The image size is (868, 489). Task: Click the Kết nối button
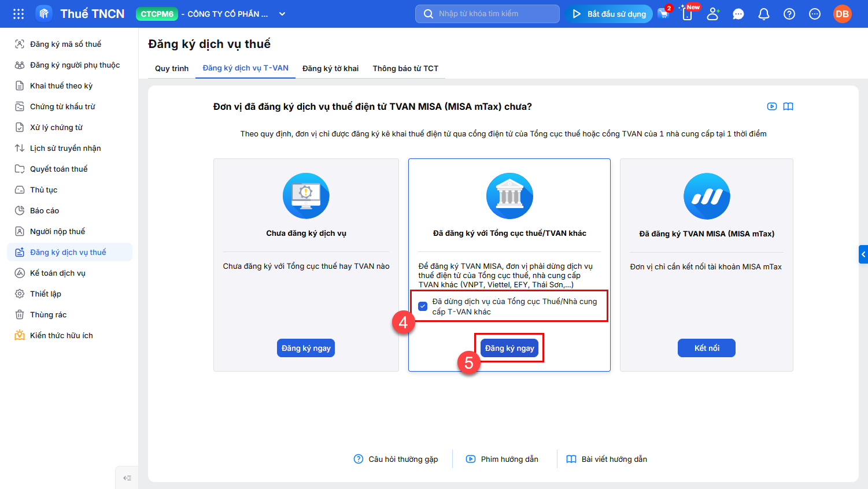tap(707, 348)
